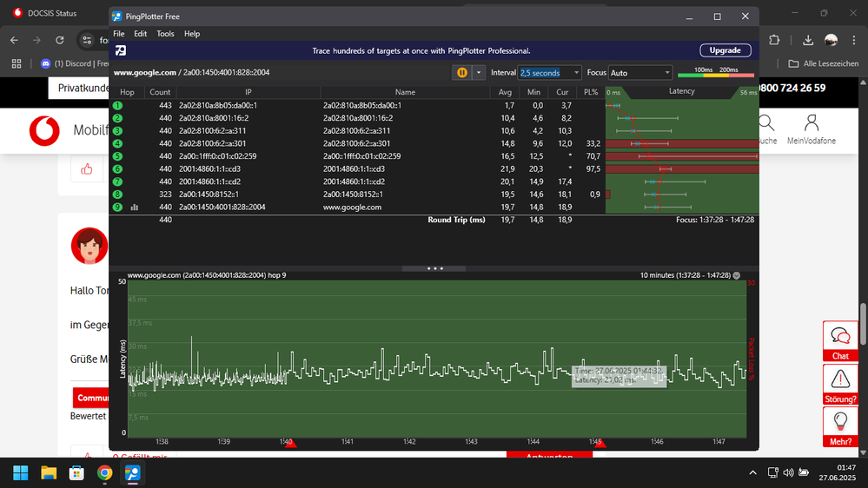Click the Avg column header
This screenshot has width=868, height=488.
tap(505, 92)
